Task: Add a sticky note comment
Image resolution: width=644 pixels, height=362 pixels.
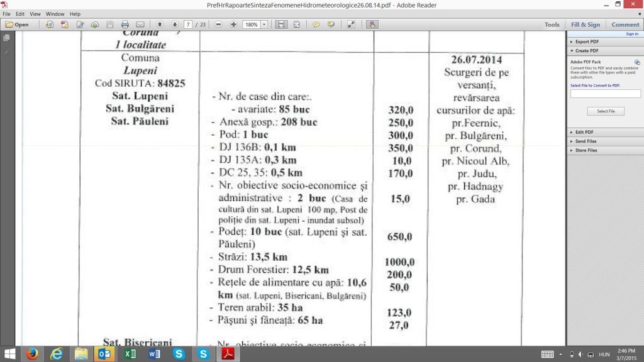Action: tap(316, 25)
